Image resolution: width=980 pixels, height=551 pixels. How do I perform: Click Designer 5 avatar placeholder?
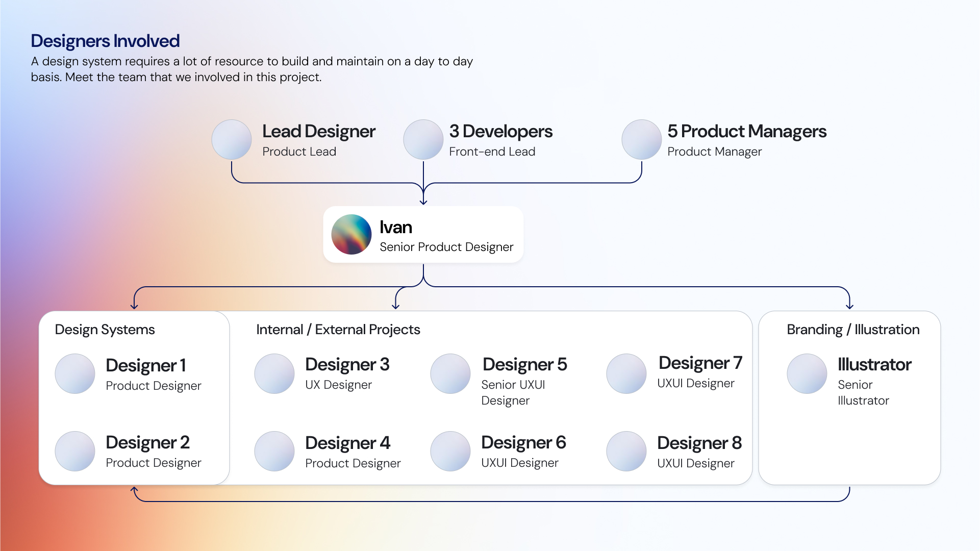pos(450,373)
